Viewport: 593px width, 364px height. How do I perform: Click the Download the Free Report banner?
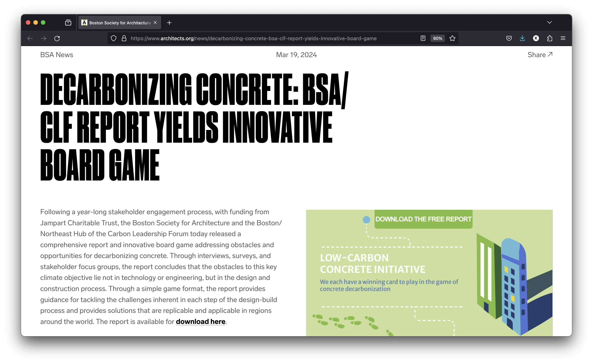(423, 219)
